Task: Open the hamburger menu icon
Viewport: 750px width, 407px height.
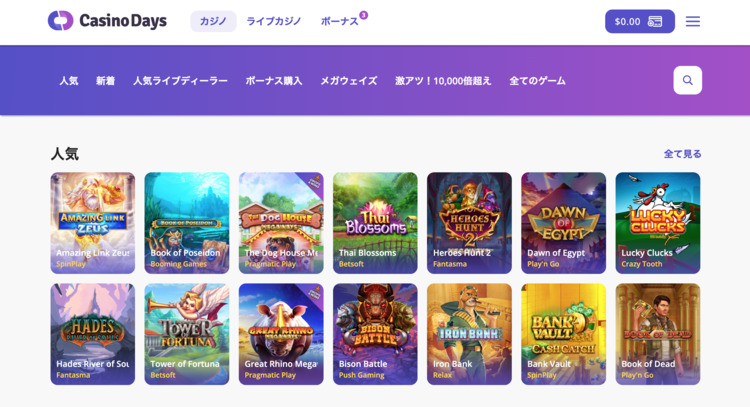Action: [692, 22]
